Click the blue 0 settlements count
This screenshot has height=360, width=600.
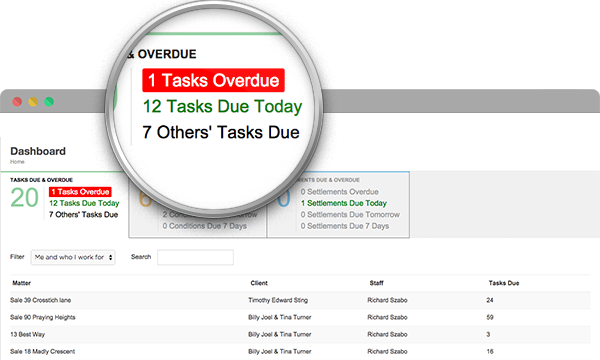click(x=284, y=198)
